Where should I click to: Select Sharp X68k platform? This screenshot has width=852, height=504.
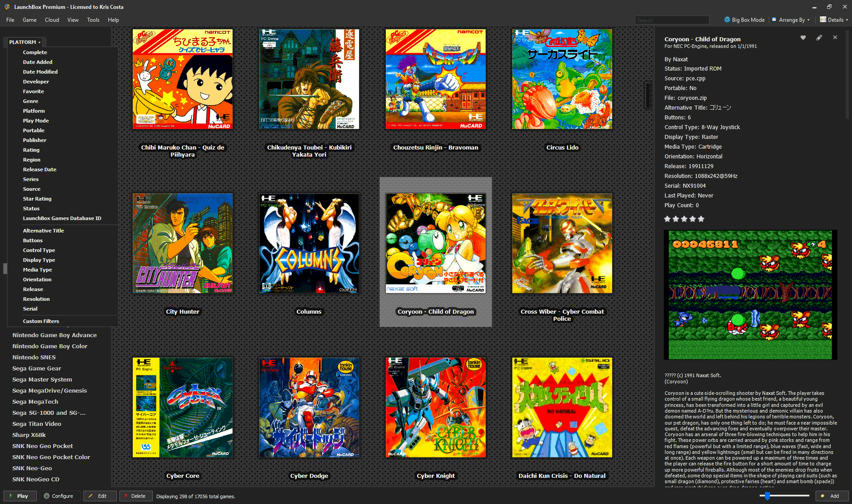[x=29, y=435]
